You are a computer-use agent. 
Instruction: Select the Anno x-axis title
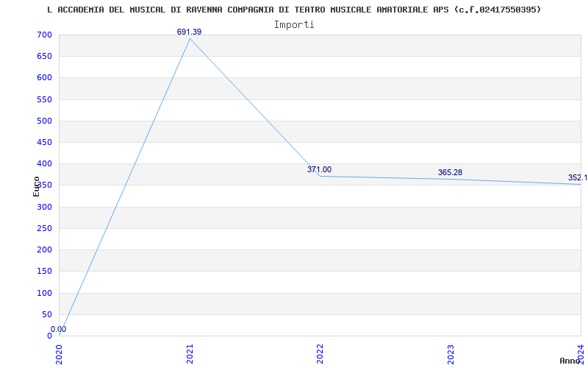[570, 361]
